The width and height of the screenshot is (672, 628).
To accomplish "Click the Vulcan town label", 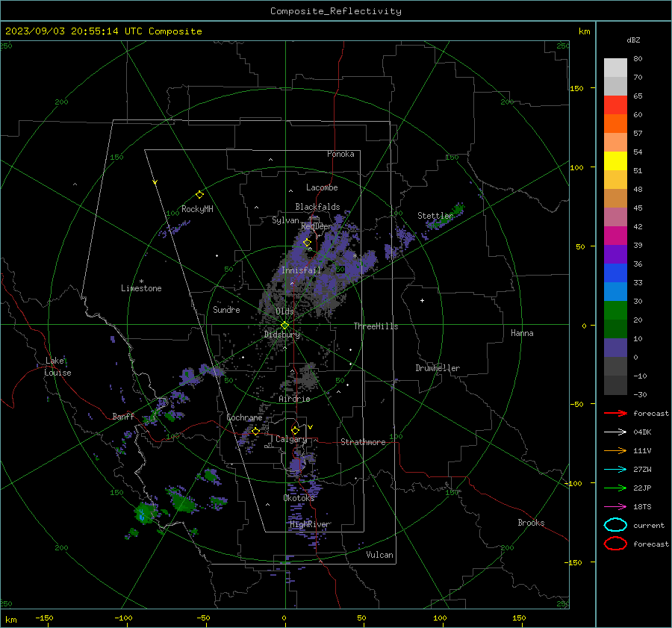I will (379, 555).
